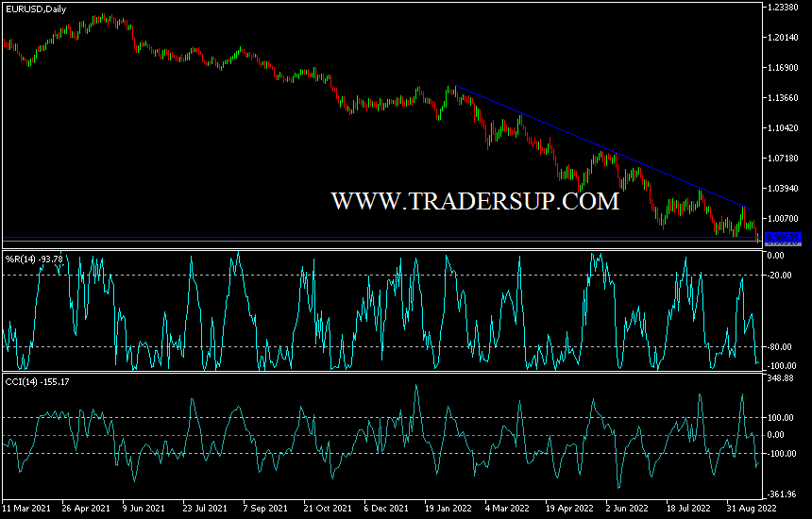Click the 31 Aug 2022 date label
This screenshot has width=812, height=519.
coord(752,508)
